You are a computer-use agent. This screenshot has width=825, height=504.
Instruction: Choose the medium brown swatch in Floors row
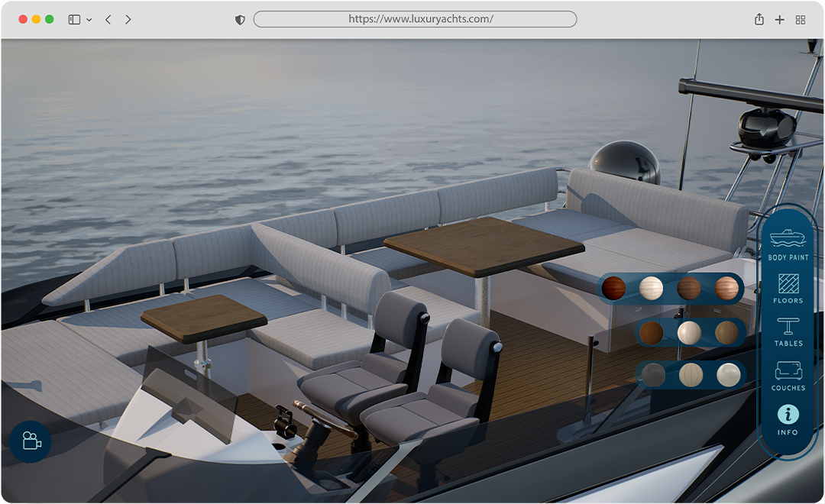[689, 289]
